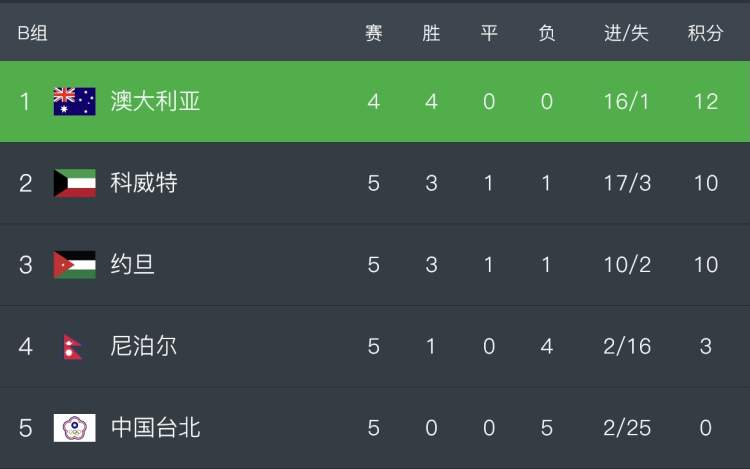
Task: Open team 澳大利亚 from the standings
Action: pyautogui.click(x=155, y=101)
